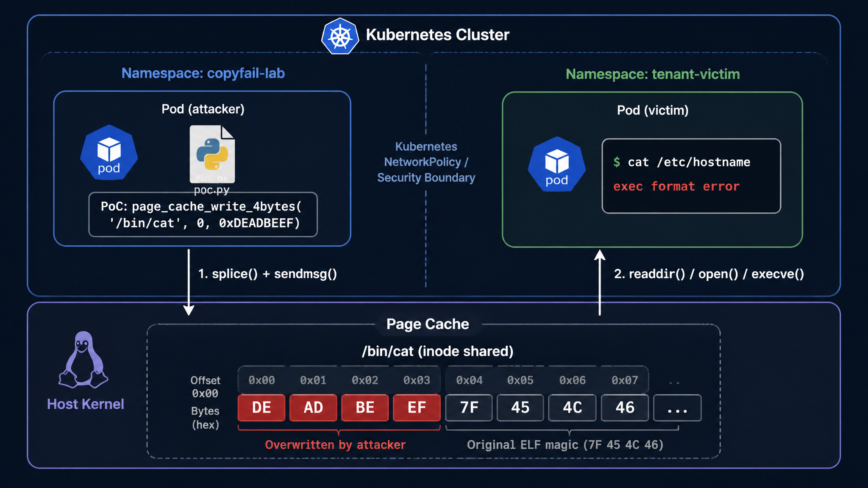This screenshot has height=488, width=868.
Task: Click the 0x00 offset header cell
Action: (x=262, y=380)
